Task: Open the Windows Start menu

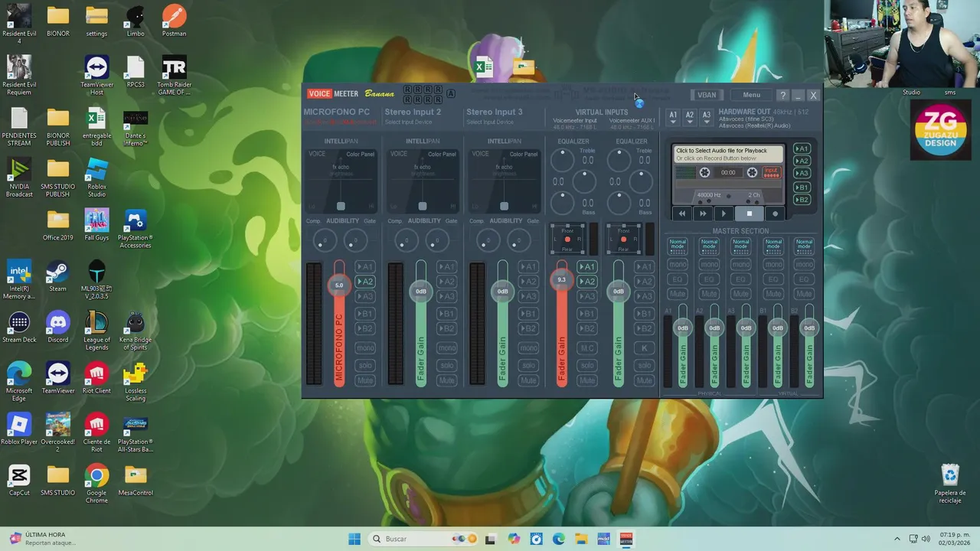Action: (354, 539)
